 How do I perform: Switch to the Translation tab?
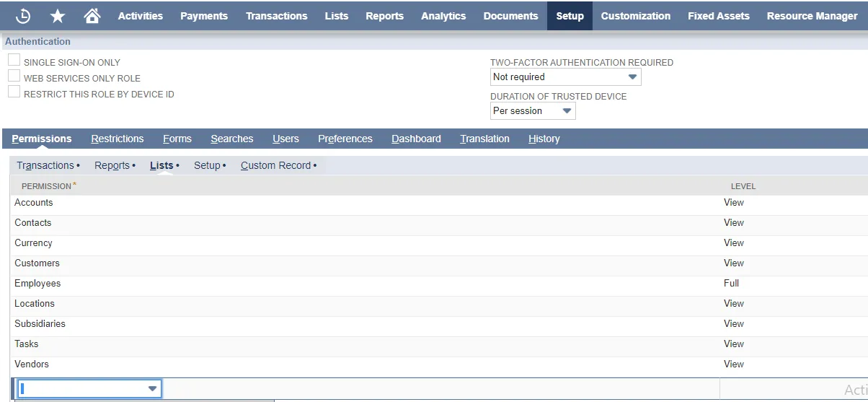click(x=484, y=139)
